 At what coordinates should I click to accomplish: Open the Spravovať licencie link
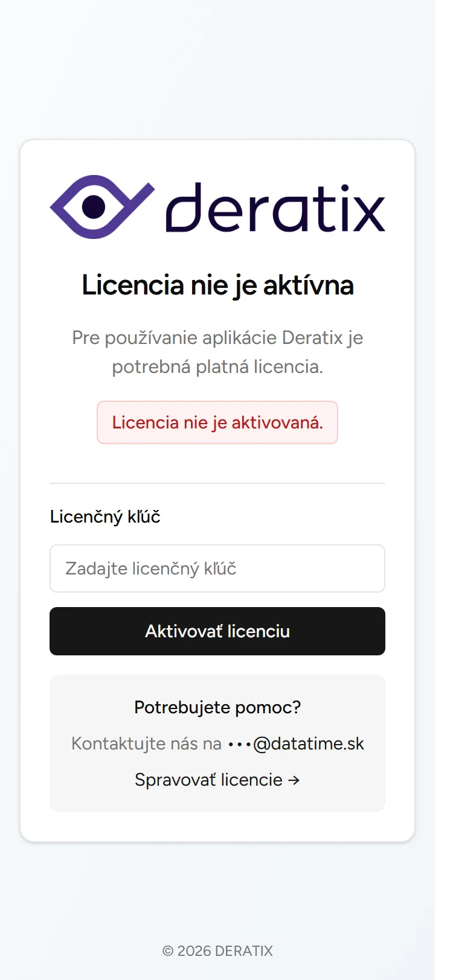click(x=217, y=780)
